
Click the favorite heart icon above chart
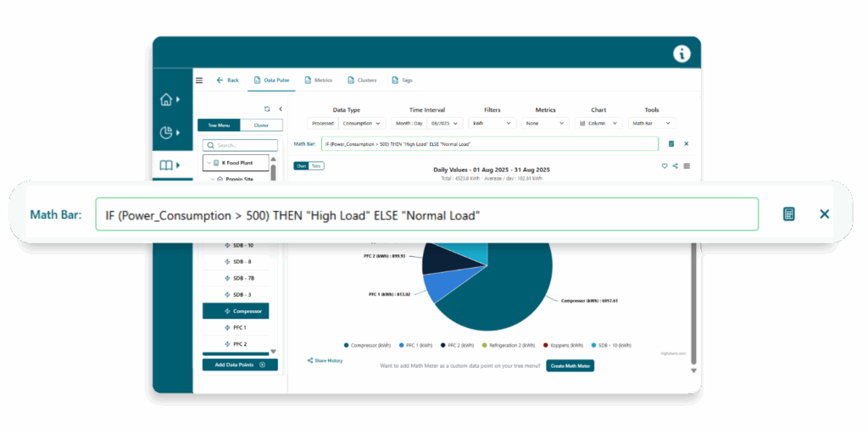pyautogui.click(x=665, y=166)
